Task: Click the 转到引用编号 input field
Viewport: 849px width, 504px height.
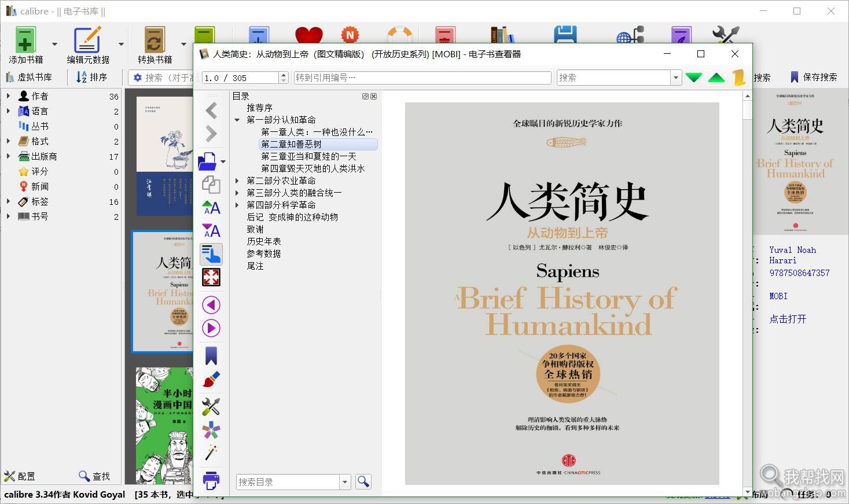Action: [x=422, y=78]
